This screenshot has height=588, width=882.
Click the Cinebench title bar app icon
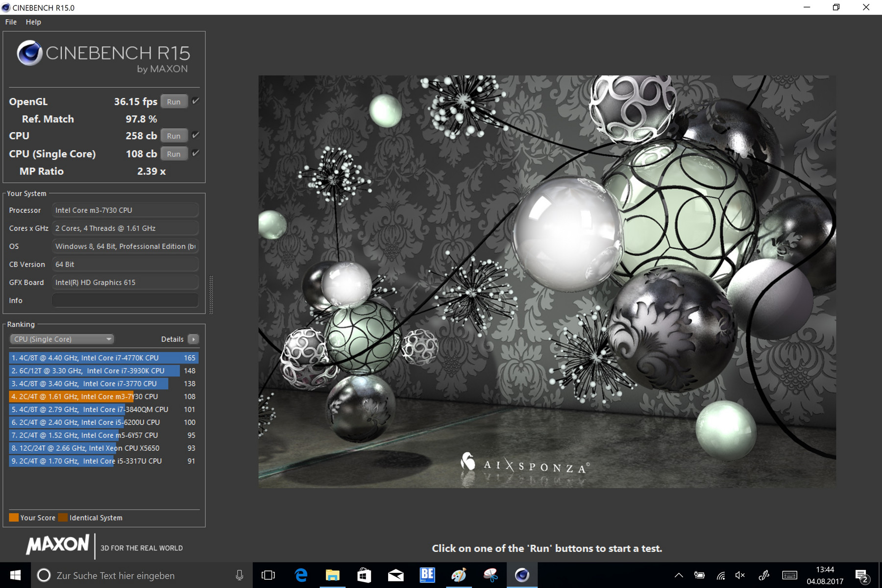click(x=6, y=7)
